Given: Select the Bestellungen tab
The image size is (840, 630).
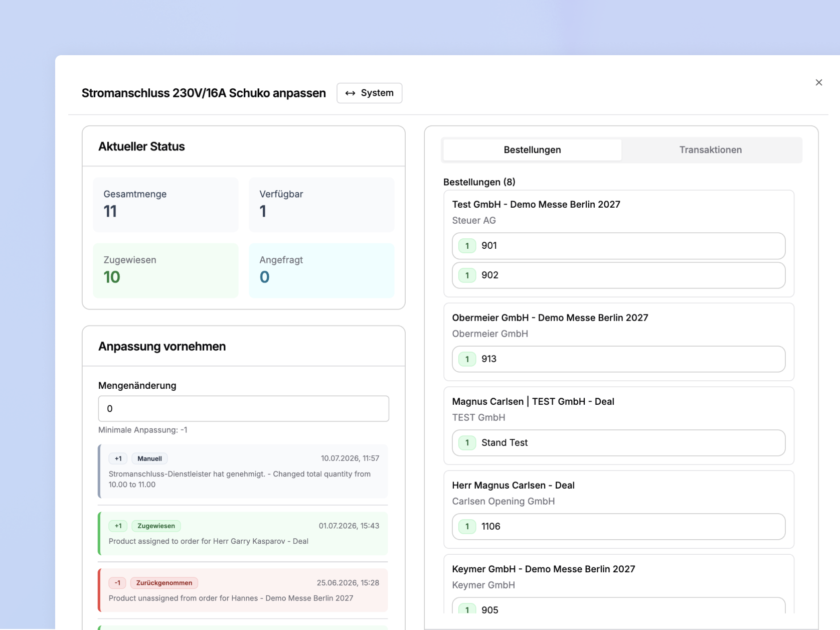Looking at the screenshot, I should (x=532, y=150).
